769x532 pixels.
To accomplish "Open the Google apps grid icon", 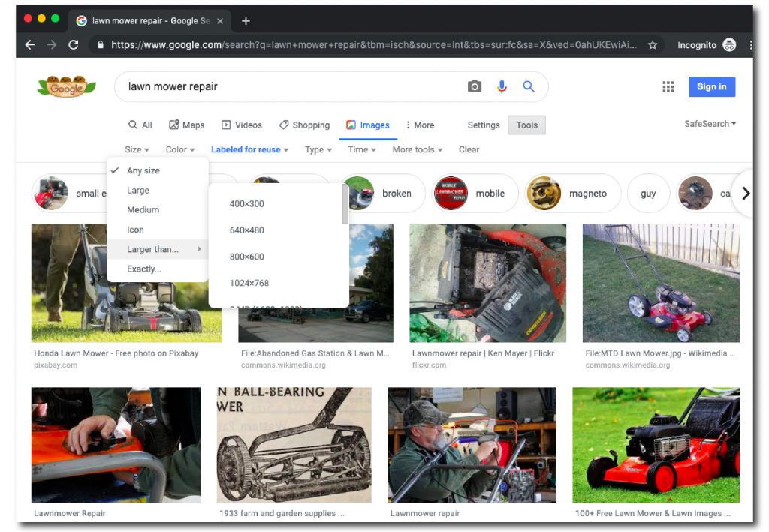I will pos(668,87).
